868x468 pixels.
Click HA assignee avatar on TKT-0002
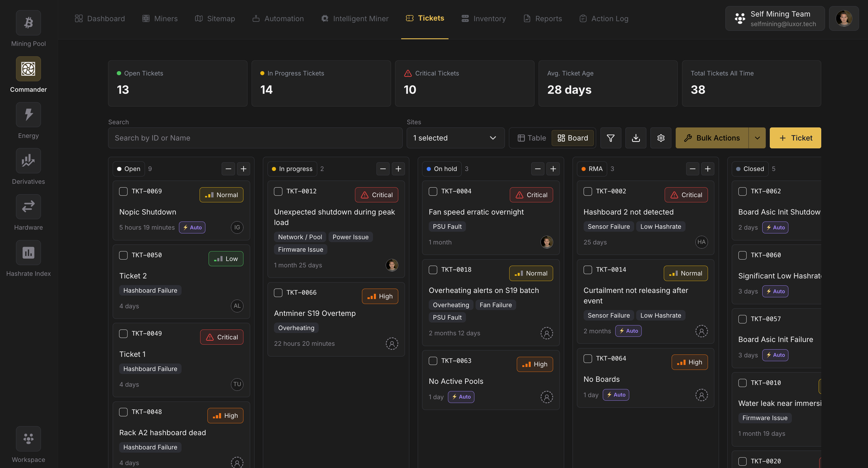pyautogui.click(x=701, y=242)
